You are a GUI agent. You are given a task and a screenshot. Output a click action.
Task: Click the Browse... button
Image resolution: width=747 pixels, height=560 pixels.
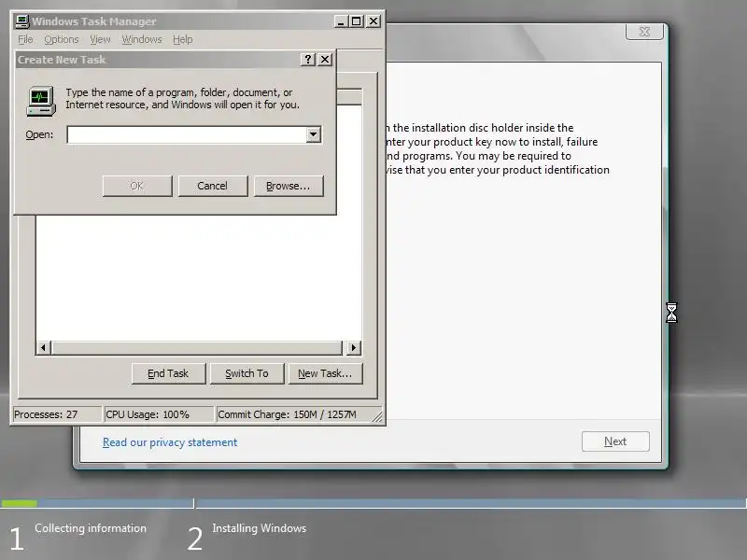pyautogui.click(x=289, y=186)
